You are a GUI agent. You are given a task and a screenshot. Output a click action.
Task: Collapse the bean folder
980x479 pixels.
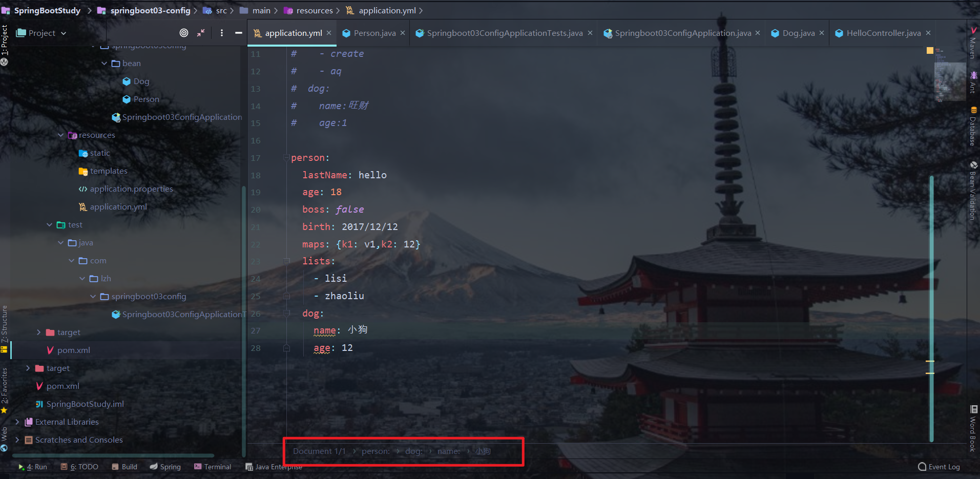tap(105, 64)
